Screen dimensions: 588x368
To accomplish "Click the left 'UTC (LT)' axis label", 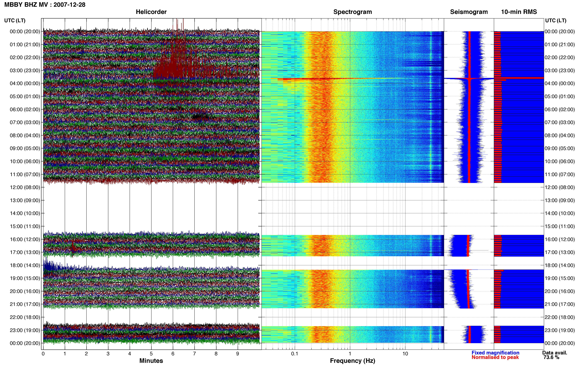I will 15,20.
